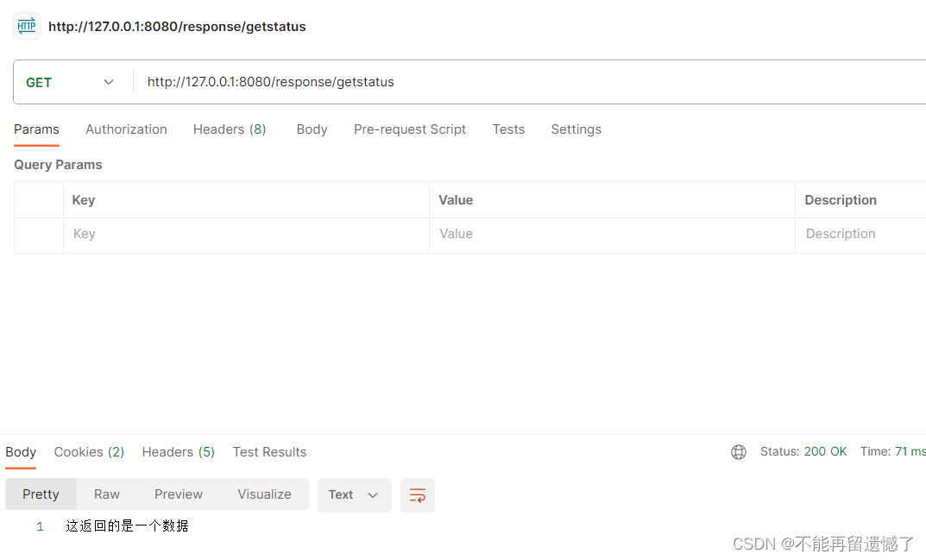Click the request URL input field
The width and height of the screenshot is (926, 560).
(531, 82)
